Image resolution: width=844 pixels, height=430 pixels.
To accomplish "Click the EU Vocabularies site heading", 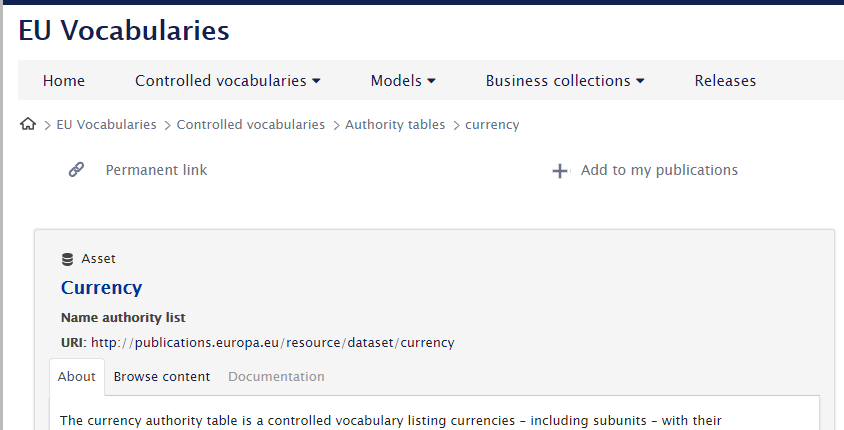I will point(124,31).
